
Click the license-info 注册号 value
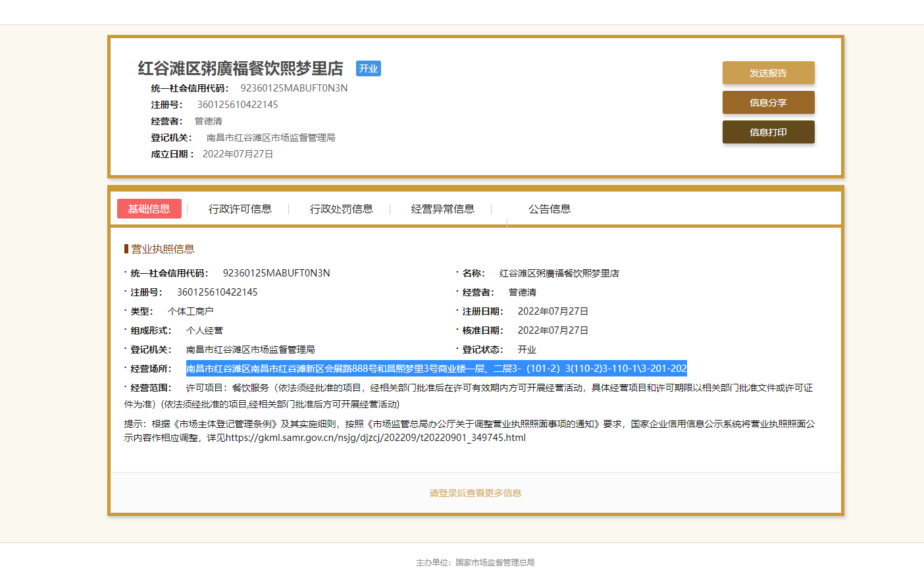coord(217,292)
